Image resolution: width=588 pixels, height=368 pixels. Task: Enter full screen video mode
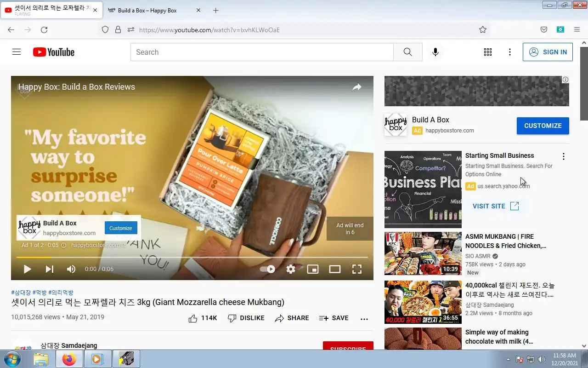(357, 269)
